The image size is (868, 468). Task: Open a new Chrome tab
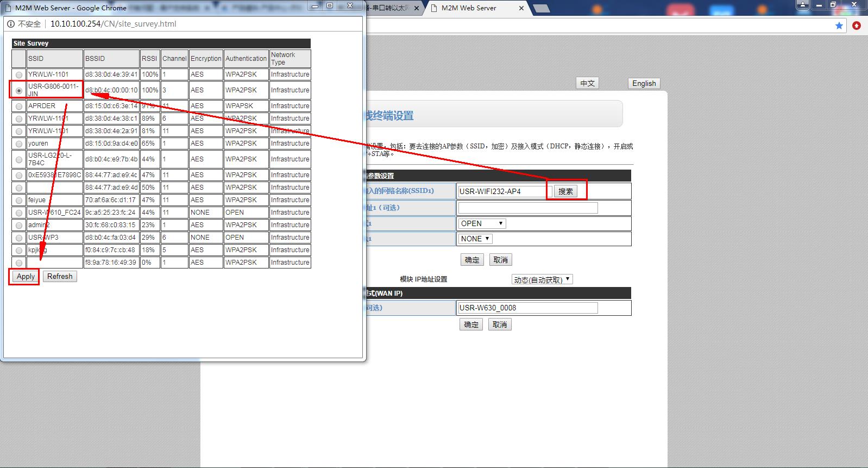(x=541, y=8)
